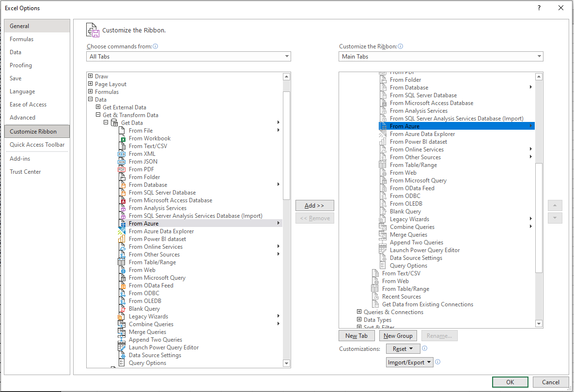The width and height of the screenshot is (574, 392).
Task: Click the info icon next to Import/Export
Action: [x=437, y=362]
